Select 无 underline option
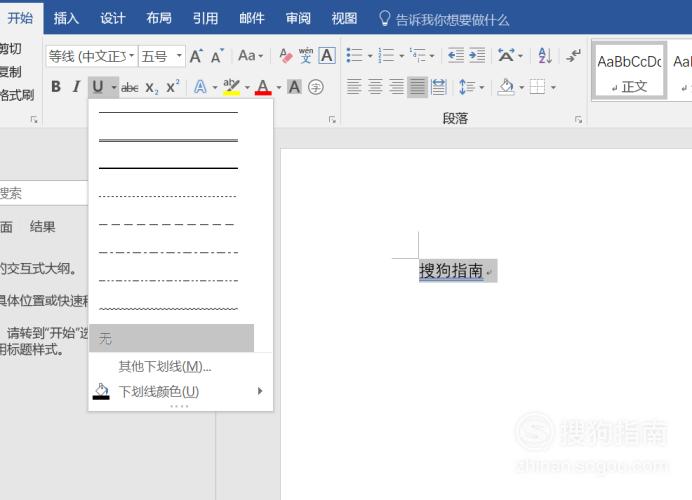Screen dimensions: 692x500 [x=172, y=338]
